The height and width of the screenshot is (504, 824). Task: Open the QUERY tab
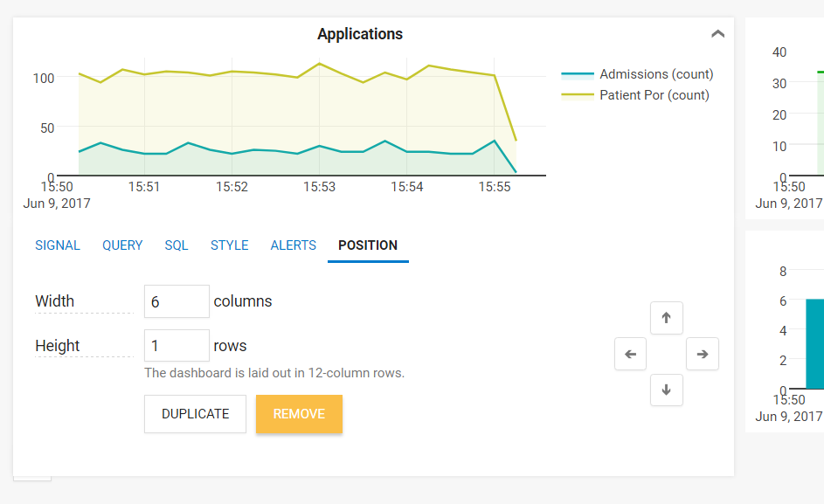[121, 245]
